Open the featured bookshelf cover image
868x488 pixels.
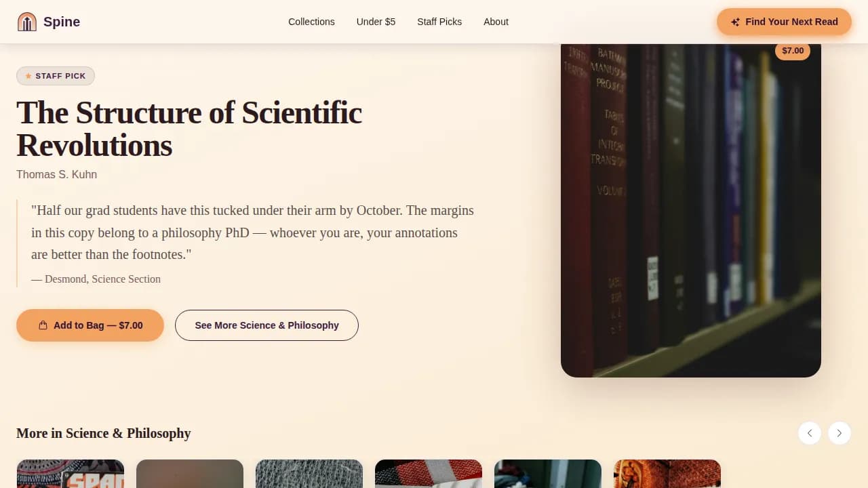pyautogui.click(x=691, y=210)
